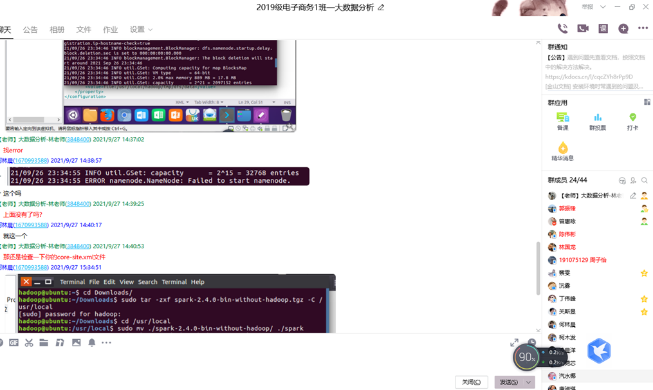Click the chat area vertical scrollbar

pyautogui.click(x=538, y=269)
